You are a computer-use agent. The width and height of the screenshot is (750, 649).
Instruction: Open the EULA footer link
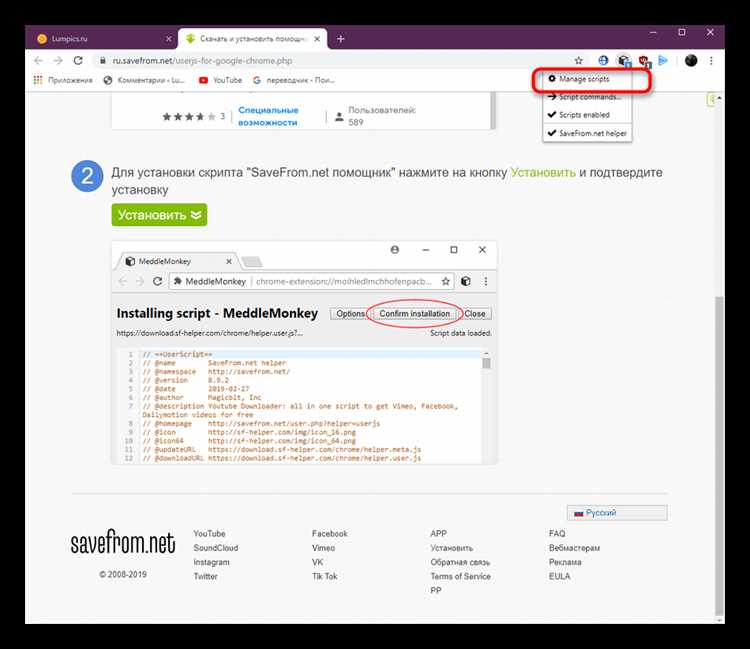pyautogui.click(x=559, y=576)
